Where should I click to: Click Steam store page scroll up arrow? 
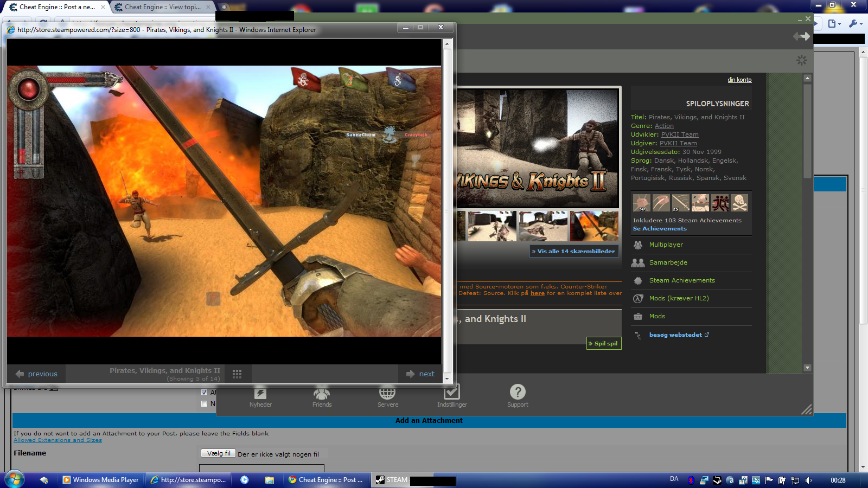(807, 78)
